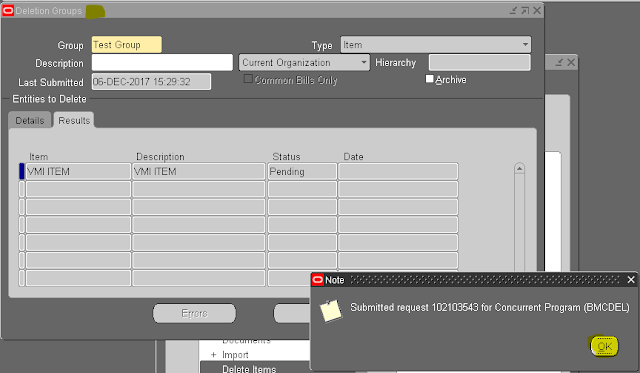Click OK in the Note dialog
Image resolution: width=640 pixels, height=373 pixels.
pos(604,346)
